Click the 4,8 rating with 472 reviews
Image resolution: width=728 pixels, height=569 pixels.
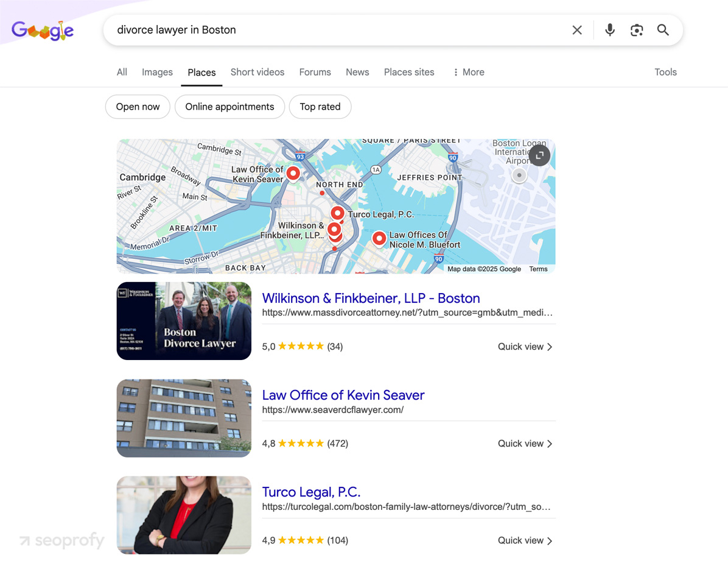click(305, 444)
